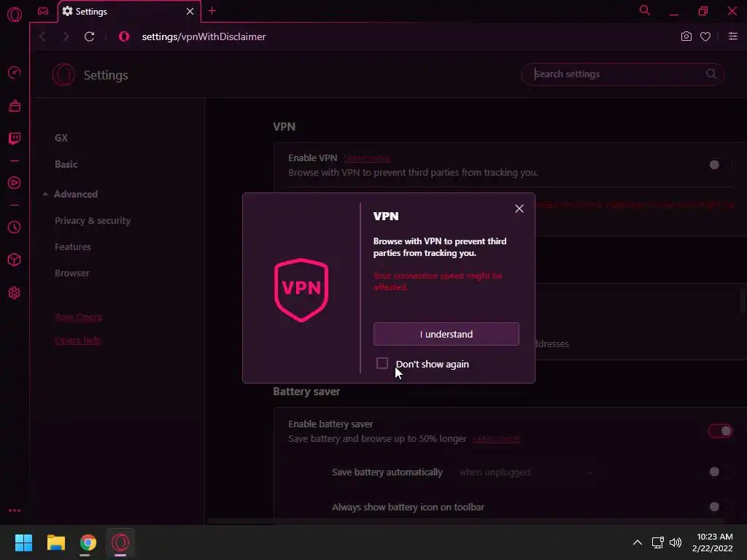The height and width of the screenshot is (560, 747).
Task: Open GX Cleaner icon in sidebar
Action: pyautogui.click(x=15, y=106)
